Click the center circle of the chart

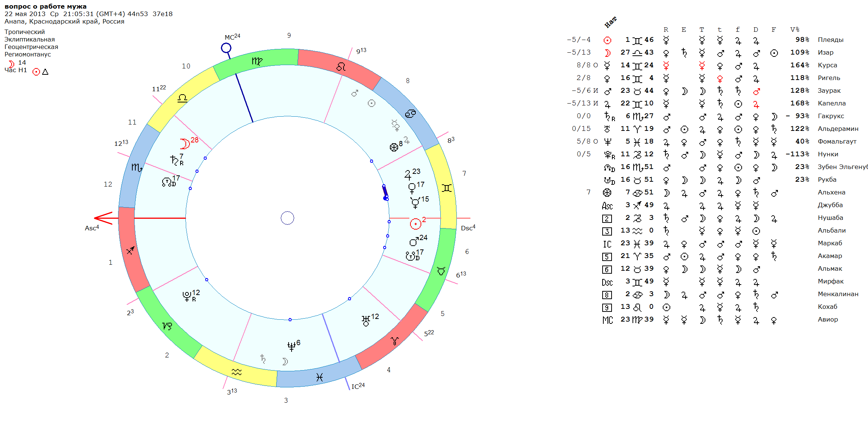click(287, 218)
